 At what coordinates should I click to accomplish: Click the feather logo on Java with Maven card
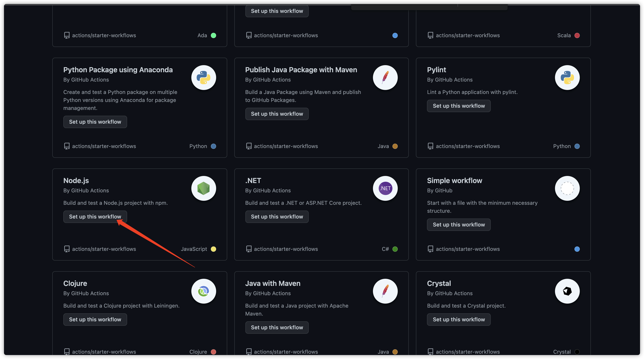click(x=385, y=291)
